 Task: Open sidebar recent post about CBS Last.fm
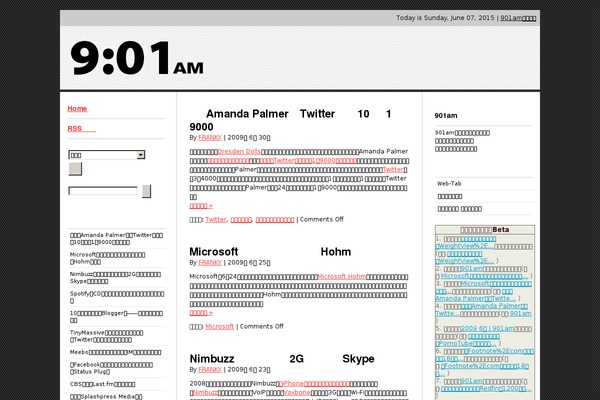102,384
